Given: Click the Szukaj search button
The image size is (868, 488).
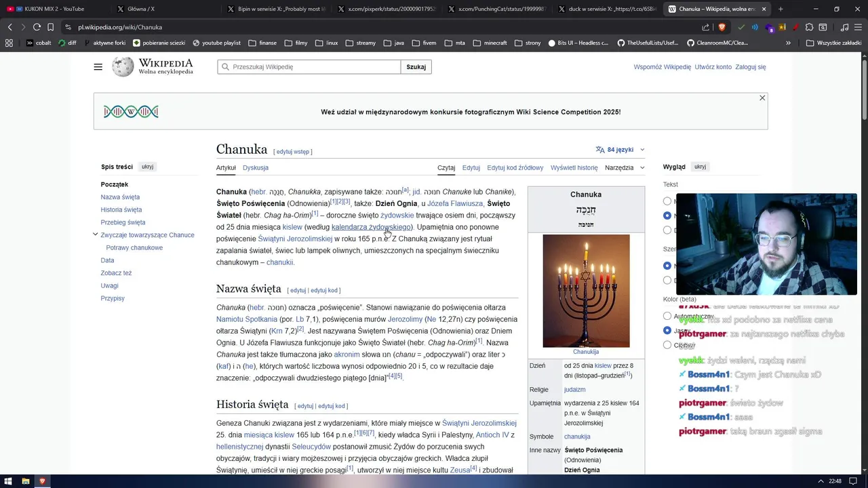Looking at the screenshot, I should click(x=416, y=67).
